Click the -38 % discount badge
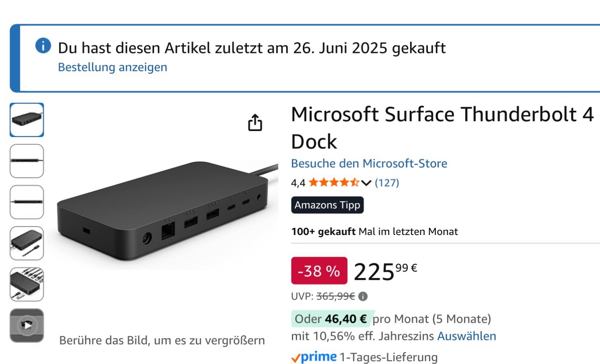 pos(319,271)
